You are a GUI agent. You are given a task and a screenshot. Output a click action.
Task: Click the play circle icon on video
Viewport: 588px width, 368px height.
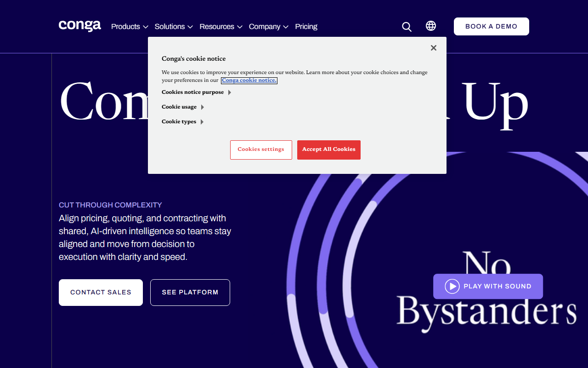(x=452, y=286)
